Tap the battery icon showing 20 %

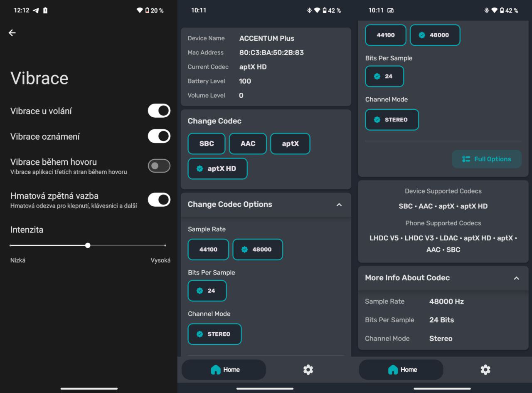(x=147, y=10)
